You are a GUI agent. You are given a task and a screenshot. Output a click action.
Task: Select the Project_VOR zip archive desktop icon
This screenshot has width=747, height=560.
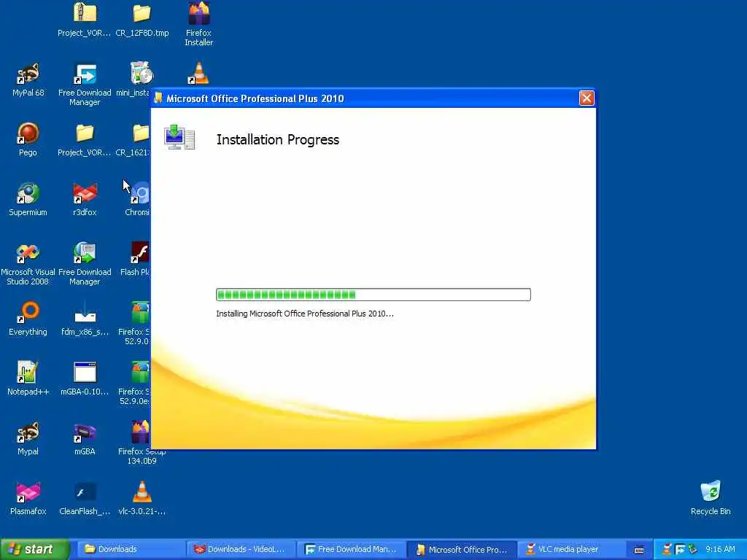coord(85,13)
